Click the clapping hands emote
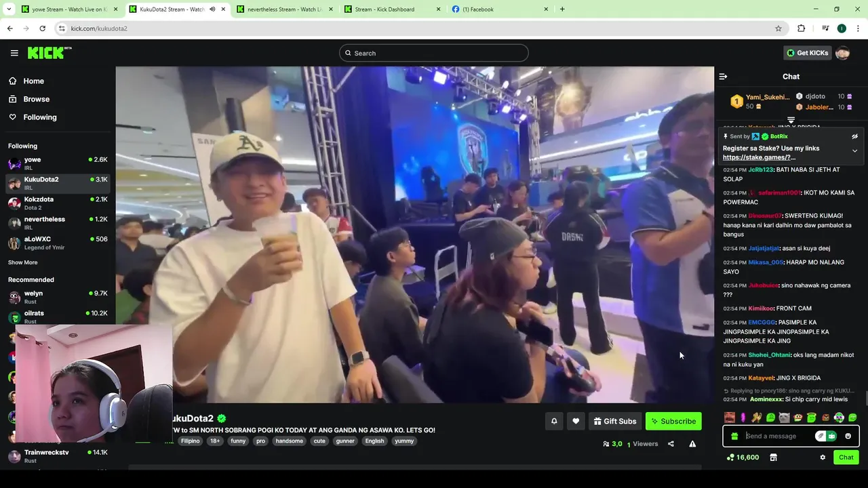This screenshot has width=868, height=488. [x=757, y=418]
